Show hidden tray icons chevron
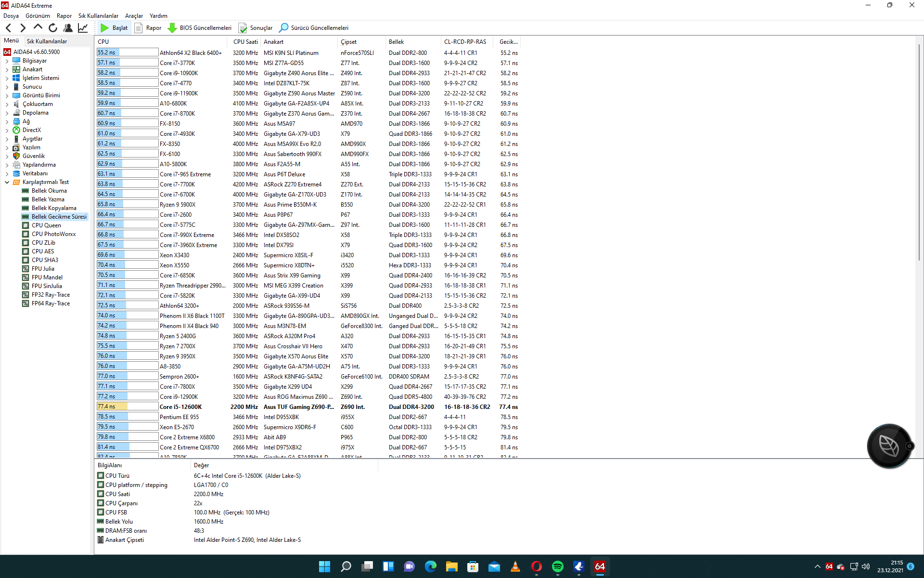Screen dimensions: 924x578 click(817, 566)
